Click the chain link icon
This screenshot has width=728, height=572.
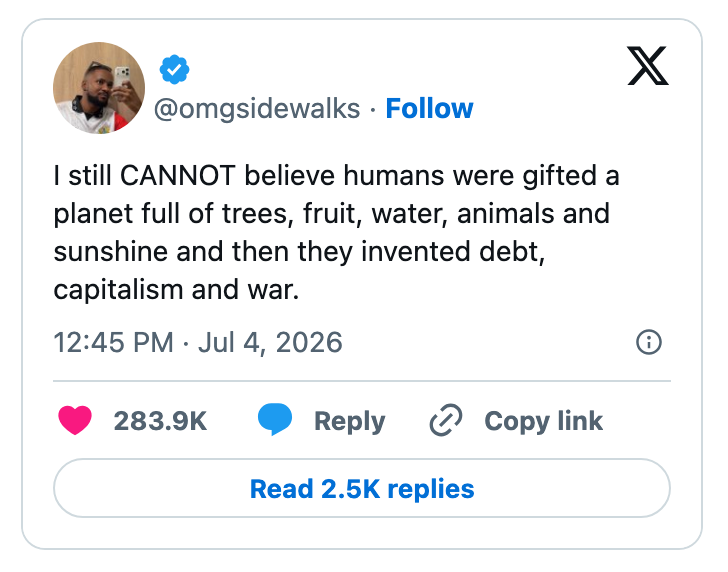pos(446,420)
